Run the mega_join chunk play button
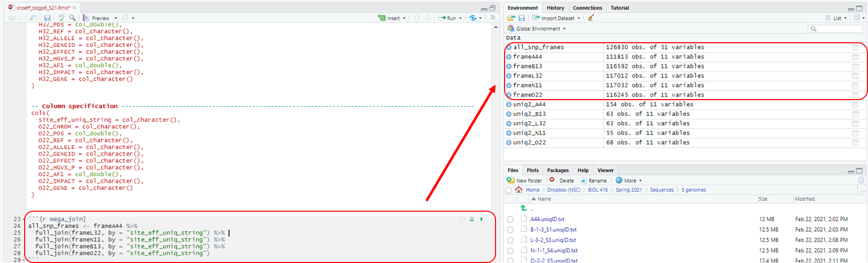Viewport: 868px width, 263px height. pos(481,219)
